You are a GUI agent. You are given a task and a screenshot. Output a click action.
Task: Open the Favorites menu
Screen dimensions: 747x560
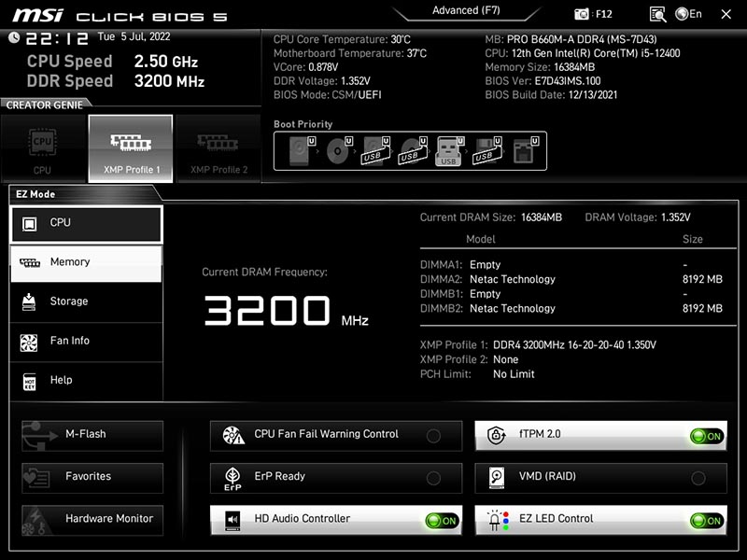click(92, 478)
